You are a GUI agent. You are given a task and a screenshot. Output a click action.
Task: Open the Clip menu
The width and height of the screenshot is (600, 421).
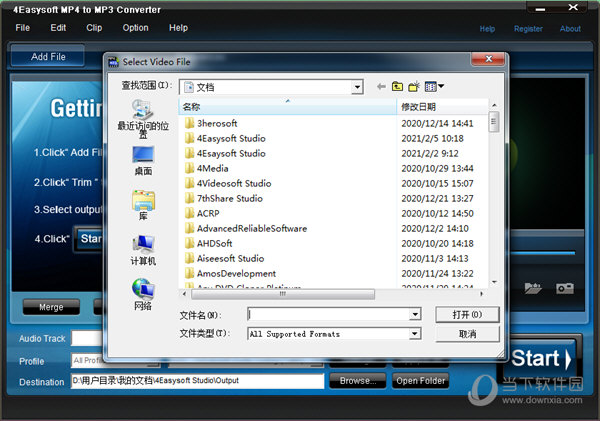[94, 28]
